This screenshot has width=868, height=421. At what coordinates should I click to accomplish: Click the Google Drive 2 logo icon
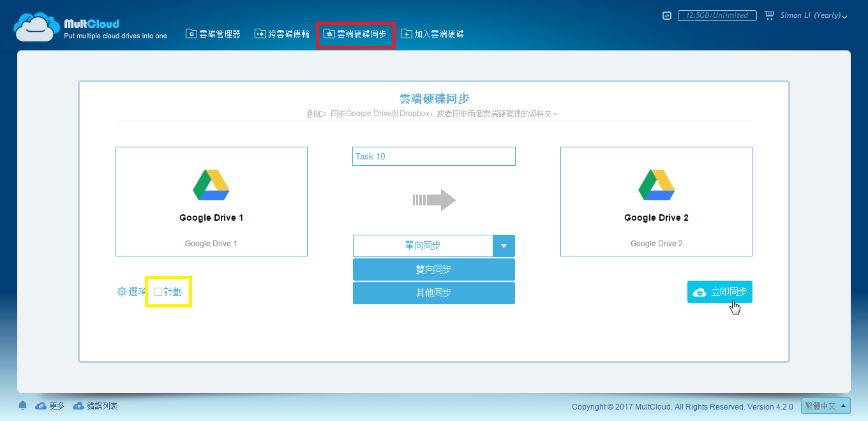coord(657,186)
